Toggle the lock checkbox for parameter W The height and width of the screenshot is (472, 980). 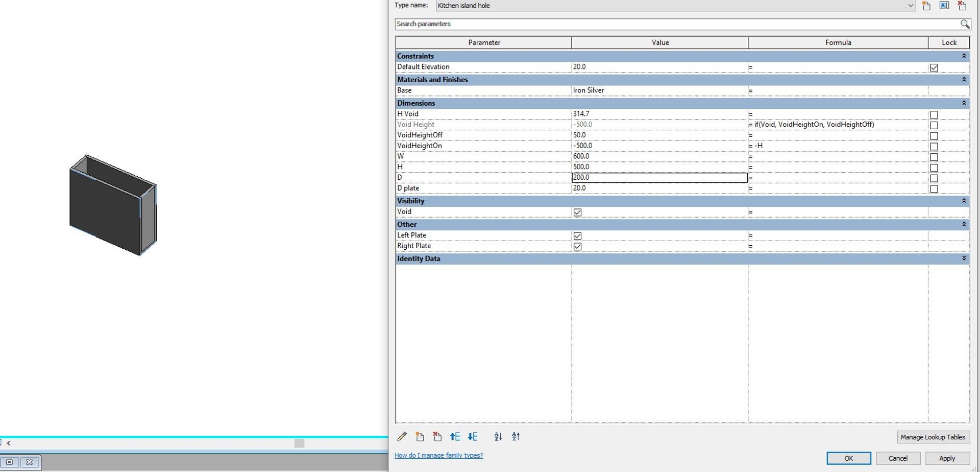pos(934,157)
